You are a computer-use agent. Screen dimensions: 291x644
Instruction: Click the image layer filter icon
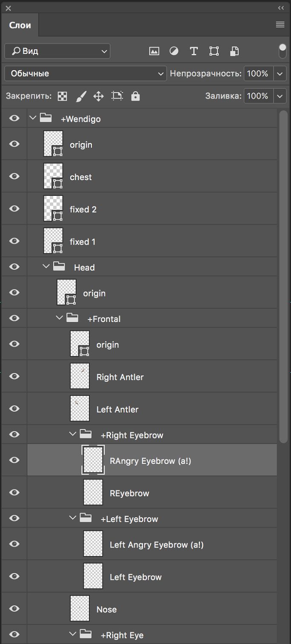(154, 51)
